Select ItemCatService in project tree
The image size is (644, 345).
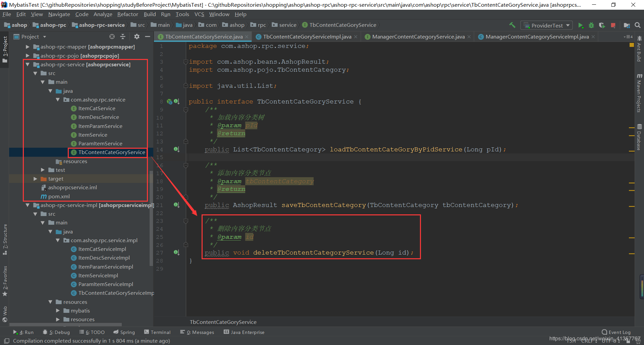tap(97, 109)
